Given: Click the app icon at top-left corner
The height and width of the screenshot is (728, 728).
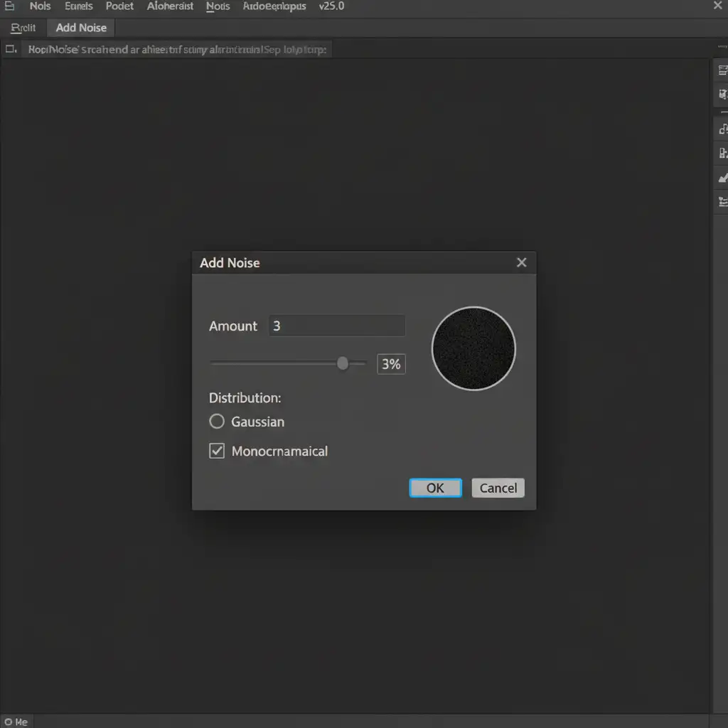Looking at the screenshot, I should click(9, 6).
